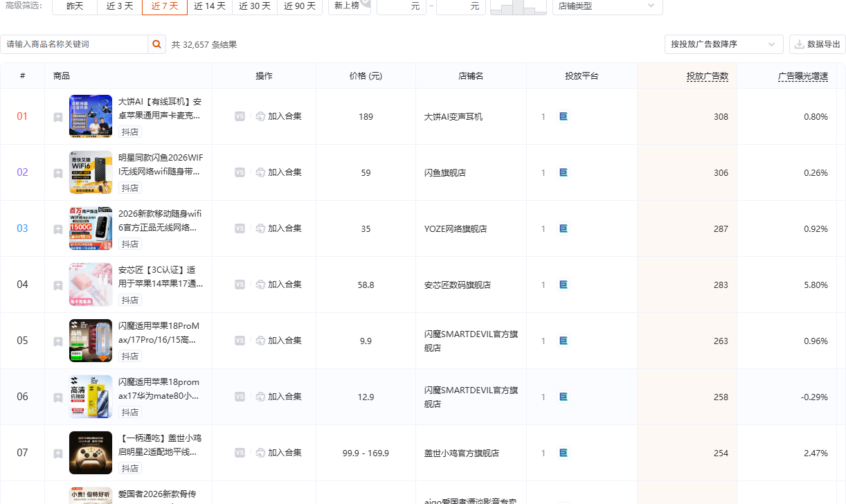Open product title 安芯匠【3C认证】
The image size is (846, 504).
tap(161, 276)
